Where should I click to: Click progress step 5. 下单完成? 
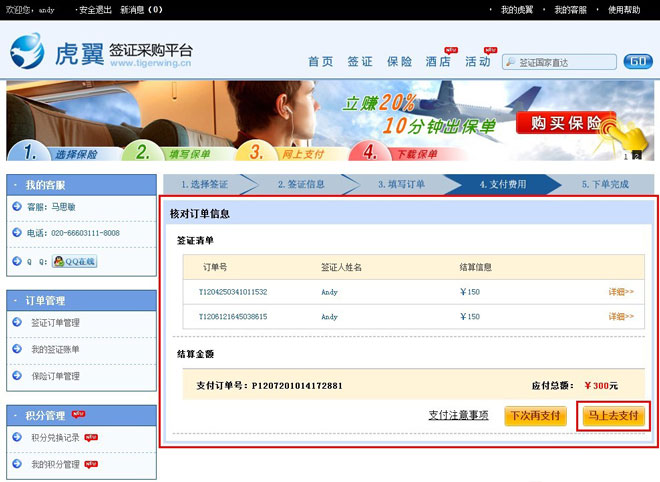(x=605, y=184)
